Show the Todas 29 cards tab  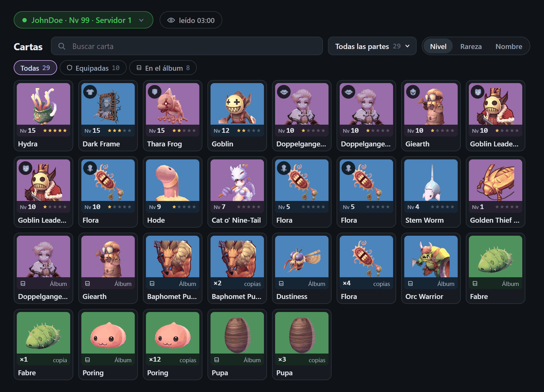click(35, 68)
